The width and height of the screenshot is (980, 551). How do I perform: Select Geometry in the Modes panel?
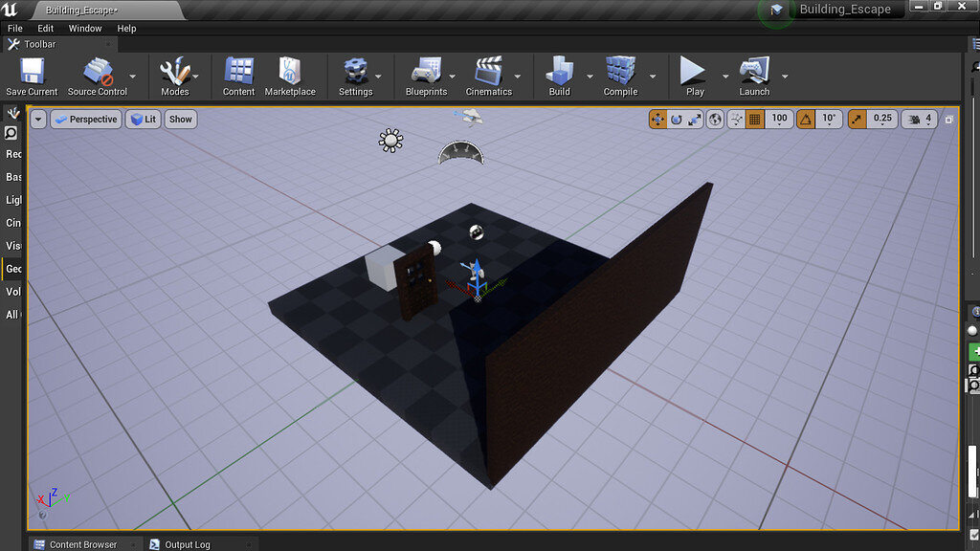tap(13, 269)
